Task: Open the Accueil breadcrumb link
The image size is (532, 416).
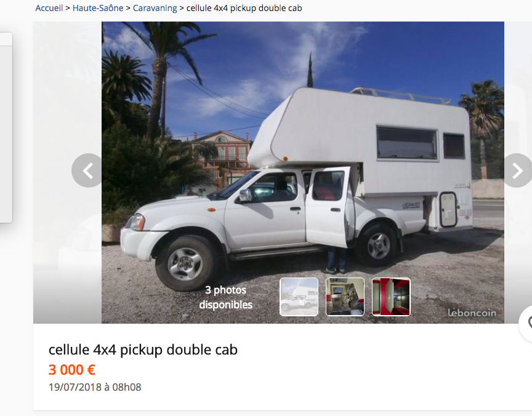Action: point(49,8)
